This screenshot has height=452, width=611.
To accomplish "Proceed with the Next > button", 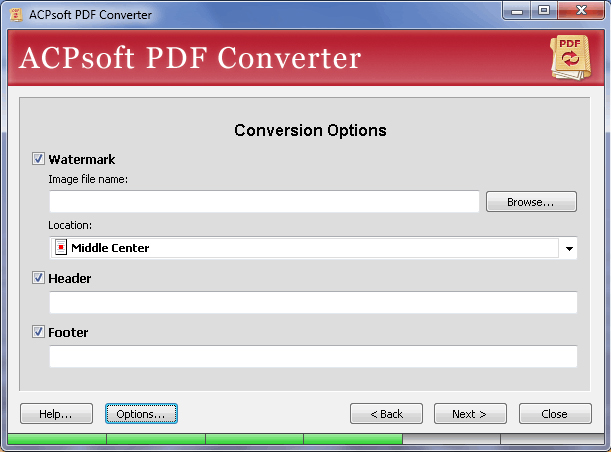I will click(x=469, y=414).
